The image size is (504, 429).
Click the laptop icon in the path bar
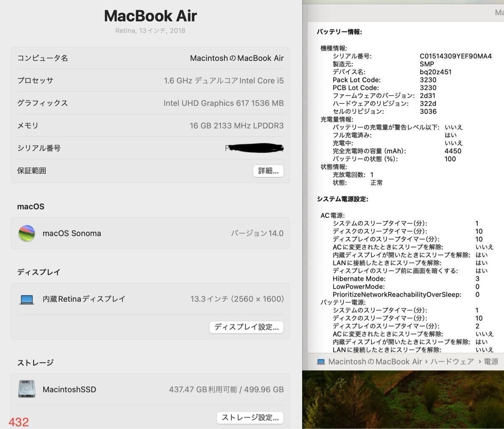coord(321,362)
